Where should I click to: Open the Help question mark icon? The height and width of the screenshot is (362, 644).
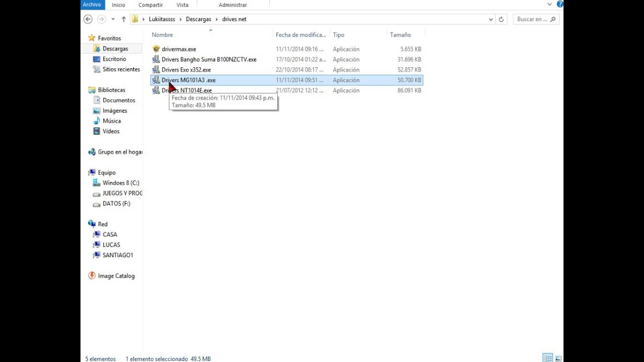click(x=559, y=5)
